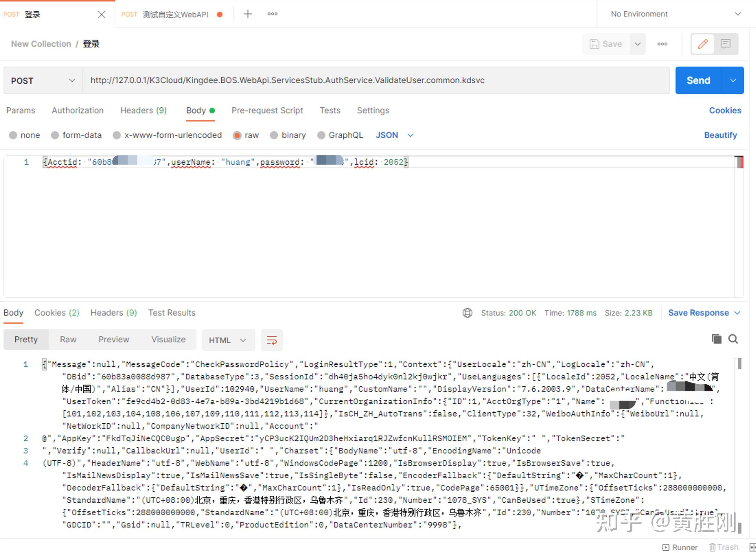Click the new tab plus icon

point(248,14)
